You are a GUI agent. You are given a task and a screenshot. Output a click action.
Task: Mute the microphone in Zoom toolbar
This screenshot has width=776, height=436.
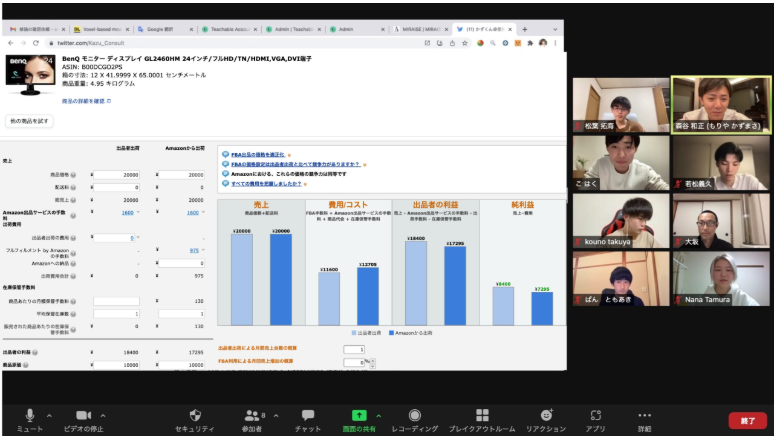pos(30,421)
